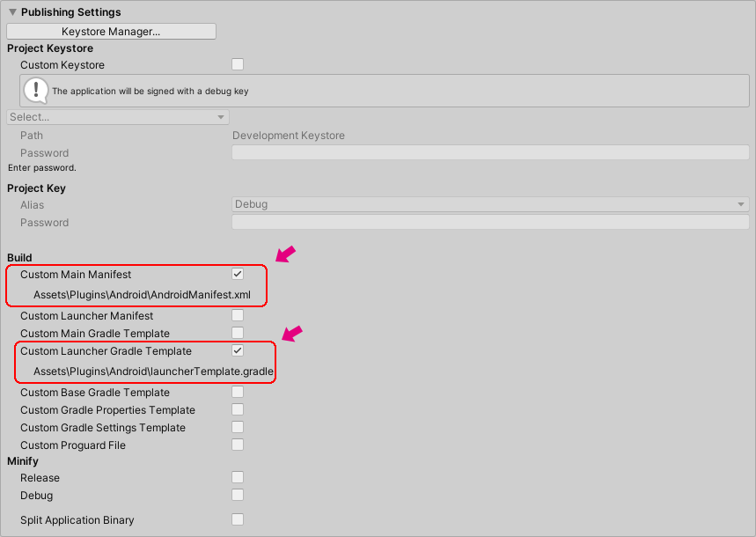Click the Path label
This screenshot has width=756, height=537.
coord(32,136)
